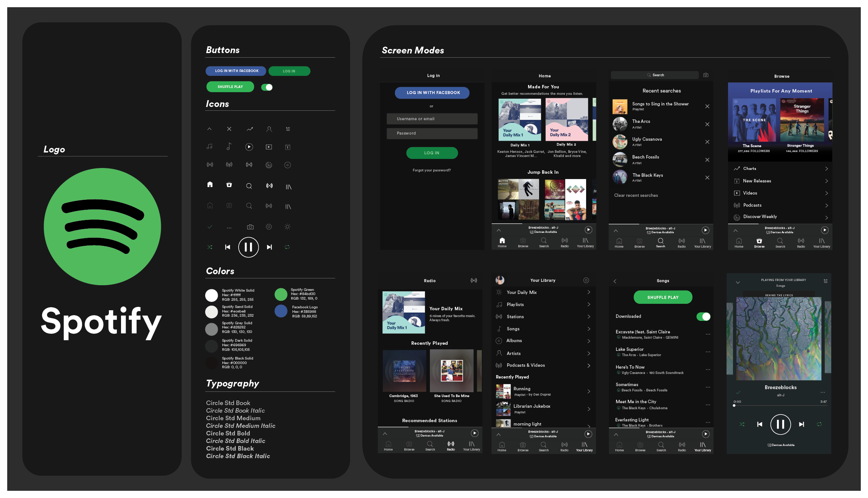Remove The Arcs from recent searches

point(707,124)
